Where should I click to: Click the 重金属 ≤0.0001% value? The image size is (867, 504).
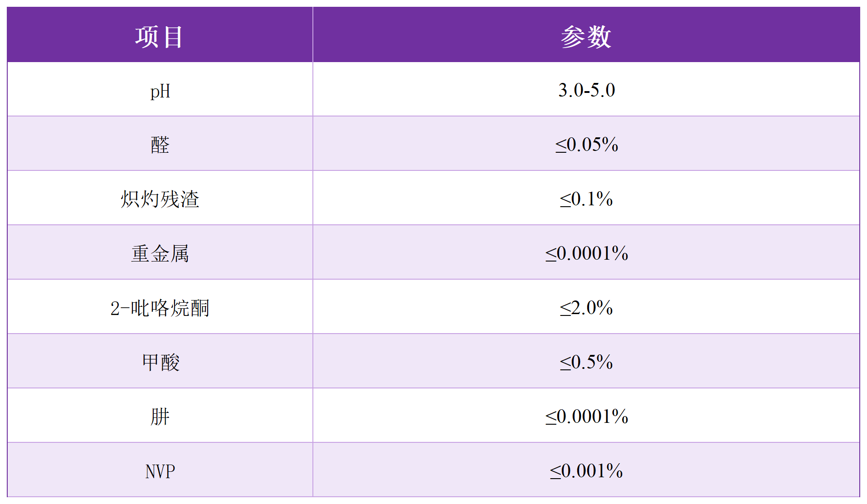pos(586,253)
